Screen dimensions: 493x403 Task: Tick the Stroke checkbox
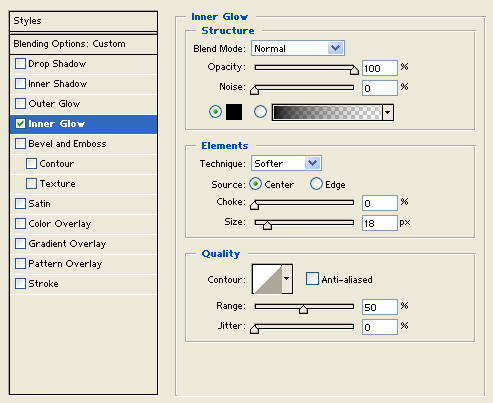tap(20, 284)
